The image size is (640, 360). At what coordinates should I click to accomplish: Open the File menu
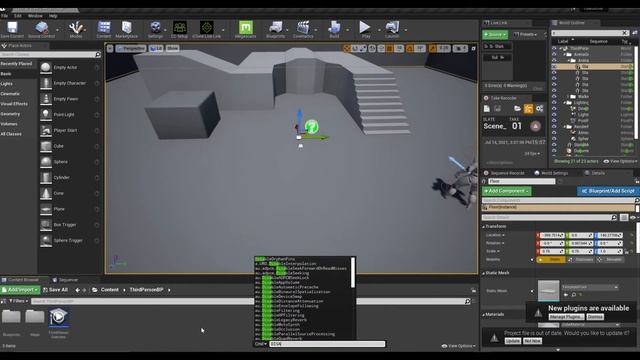tap(4, 16)
